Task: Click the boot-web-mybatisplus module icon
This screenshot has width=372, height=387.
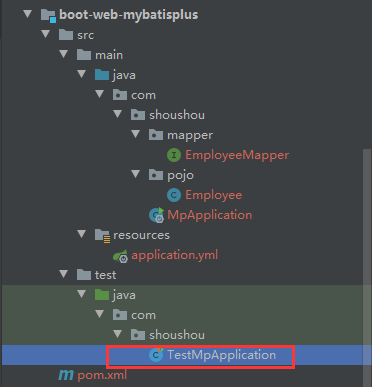Action: [x=48, y=16]
